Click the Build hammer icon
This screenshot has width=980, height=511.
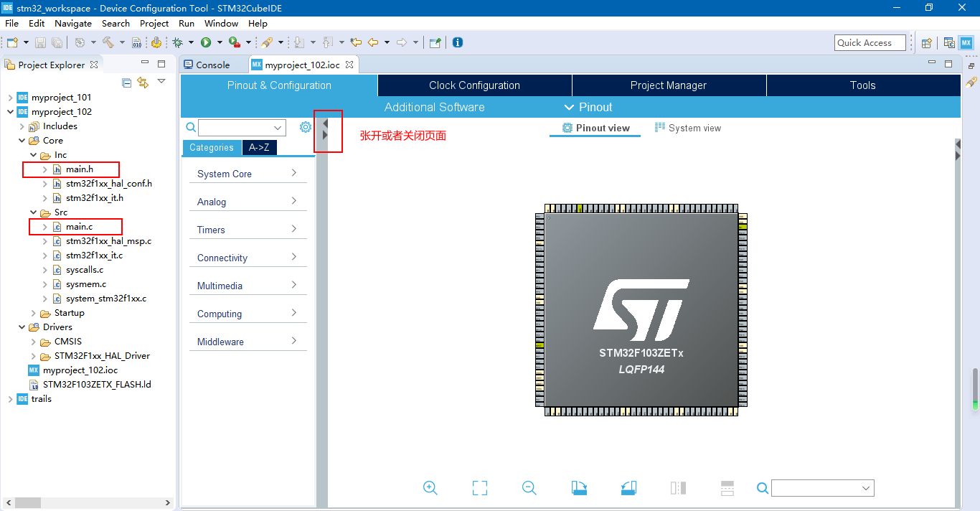[x=107, y=42]
